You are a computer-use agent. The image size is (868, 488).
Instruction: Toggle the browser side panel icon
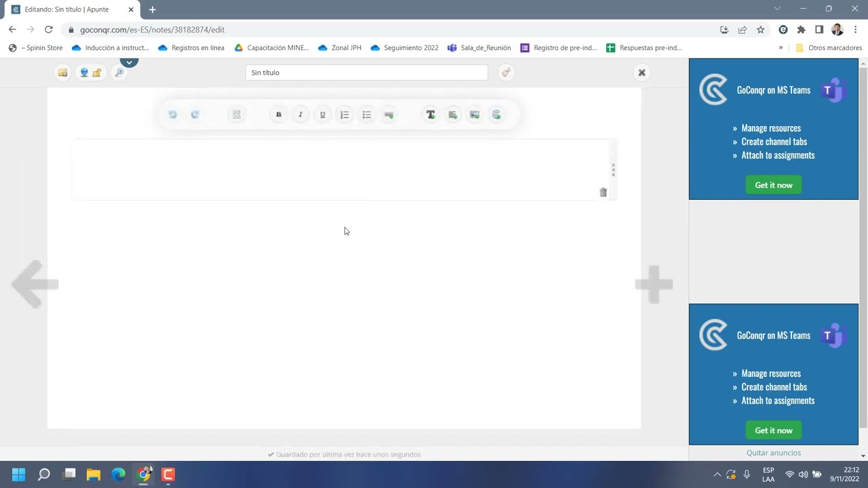coord(819,30)
